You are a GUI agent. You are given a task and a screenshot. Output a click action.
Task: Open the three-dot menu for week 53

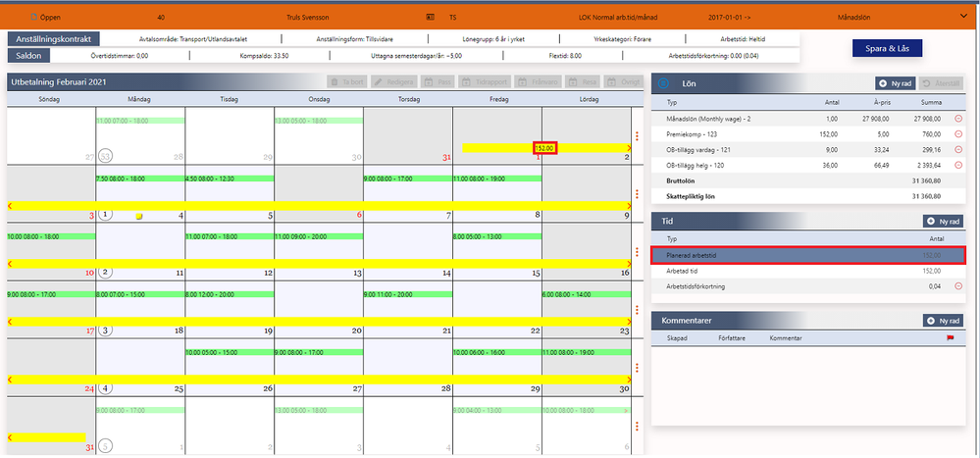click(x=637, y=135)
